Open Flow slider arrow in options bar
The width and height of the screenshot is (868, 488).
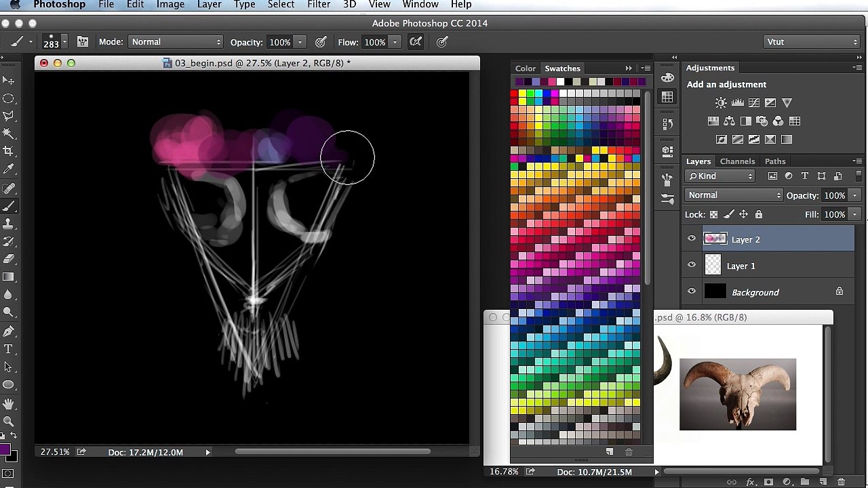(395, 42)
